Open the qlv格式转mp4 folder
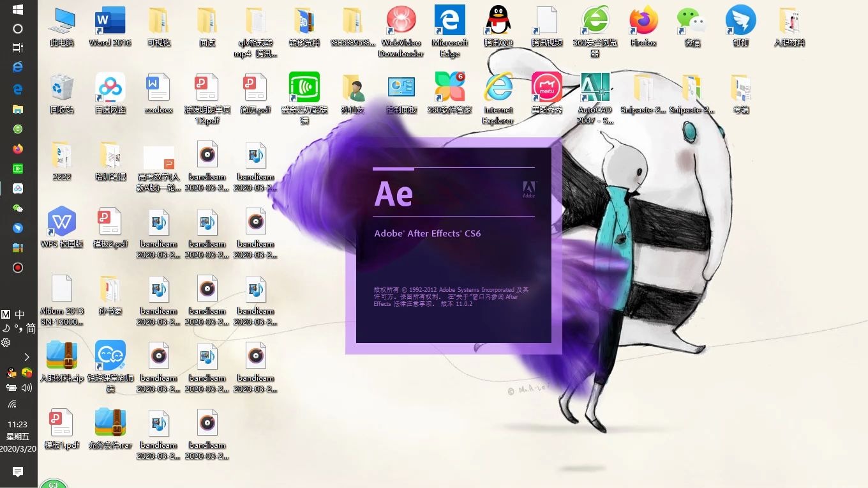Screen dimensions: 868x488 (x=256, y=32)
